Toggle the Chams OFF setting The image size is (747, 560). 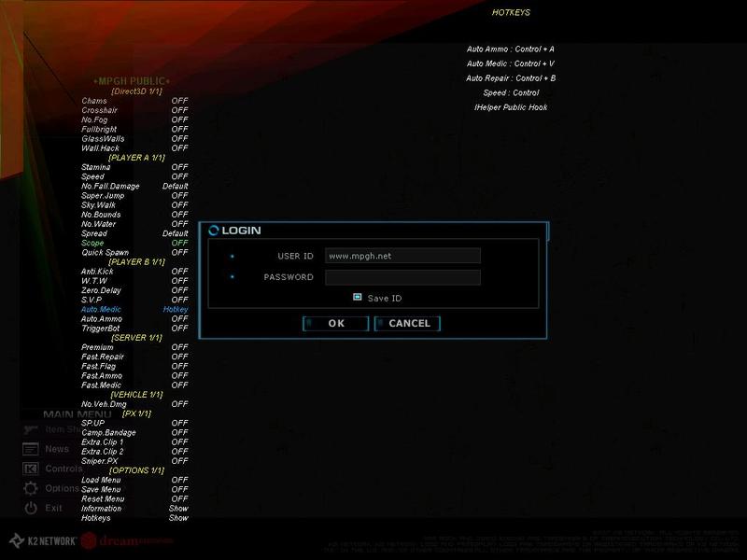click(x=179, y=101)
